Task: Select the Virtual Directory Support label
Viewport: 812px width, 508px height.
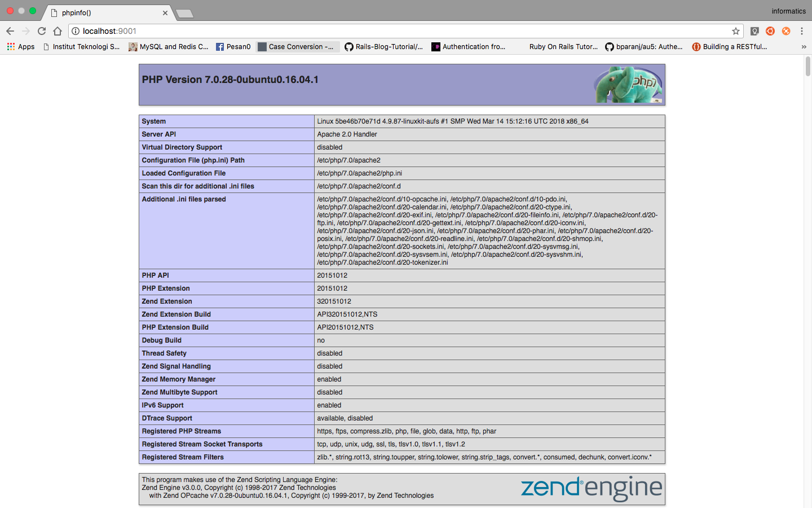Action: pos(182,147)
